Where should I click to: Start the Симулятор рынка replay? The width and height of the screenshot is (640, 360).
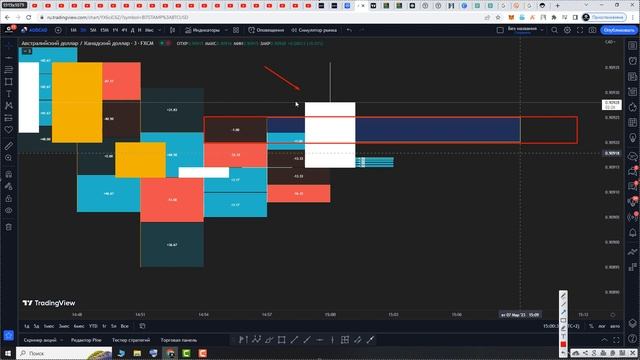[314, 30]
